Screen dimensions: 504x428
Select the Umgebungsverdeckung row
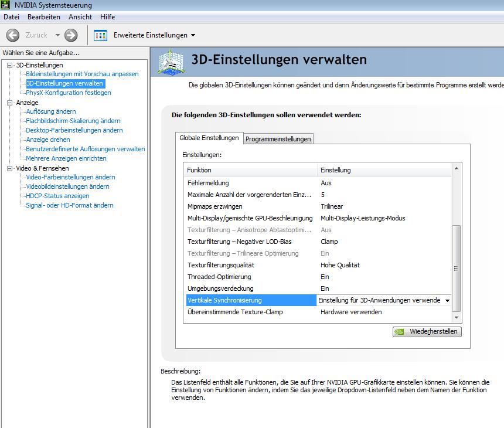(318, 288)
